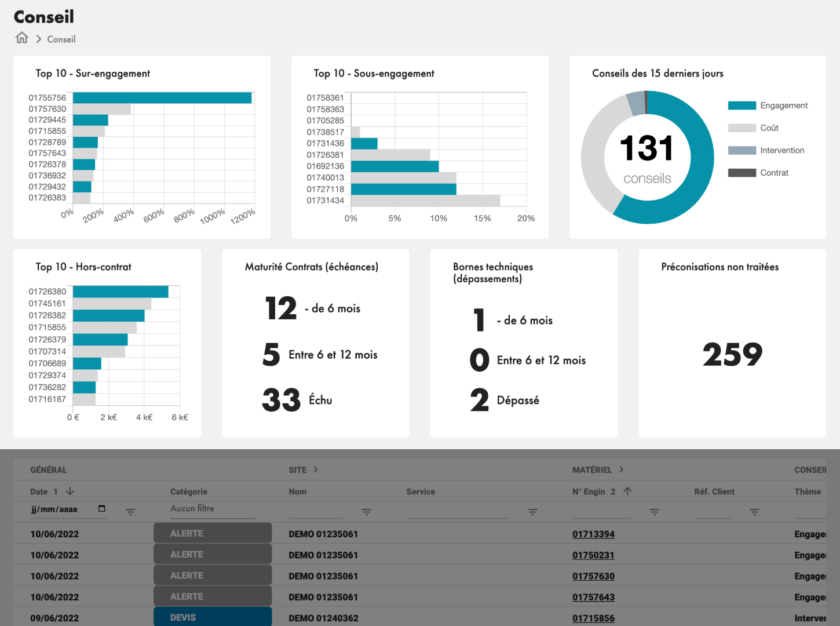Toggle Contrat legend swatch

coord(742,173)
